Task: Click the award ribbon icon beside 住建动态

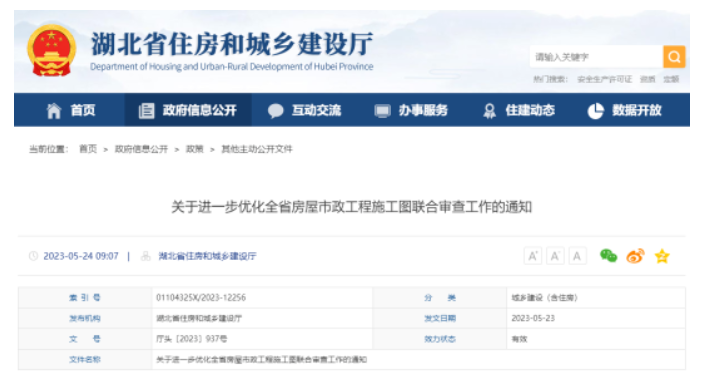Action: [489, 111]
